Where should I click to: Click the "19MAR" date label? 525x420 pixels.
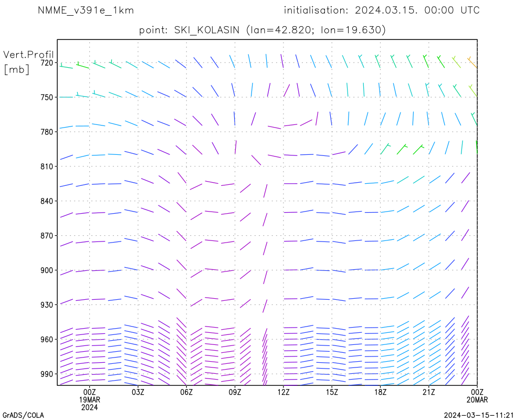89,400
